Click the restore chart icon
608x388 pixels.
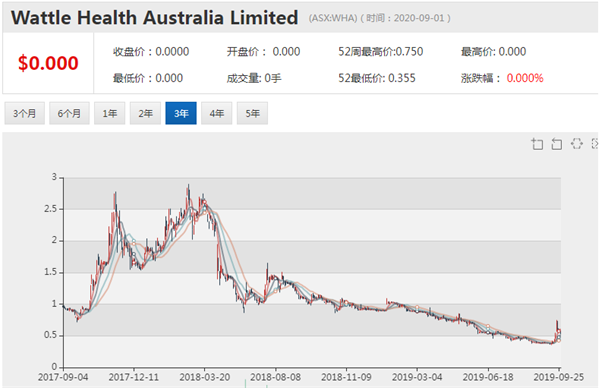[x=577, y=144]
